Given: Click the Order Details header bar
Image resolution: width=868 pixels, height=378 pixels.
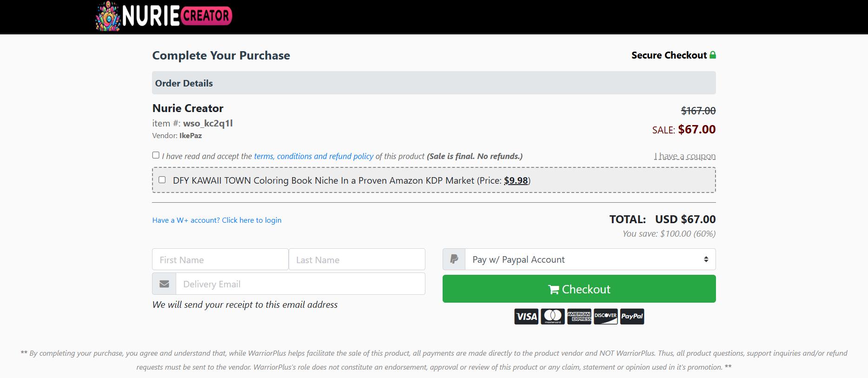Looking at the screenshot, I should click(x=434, y=83).
